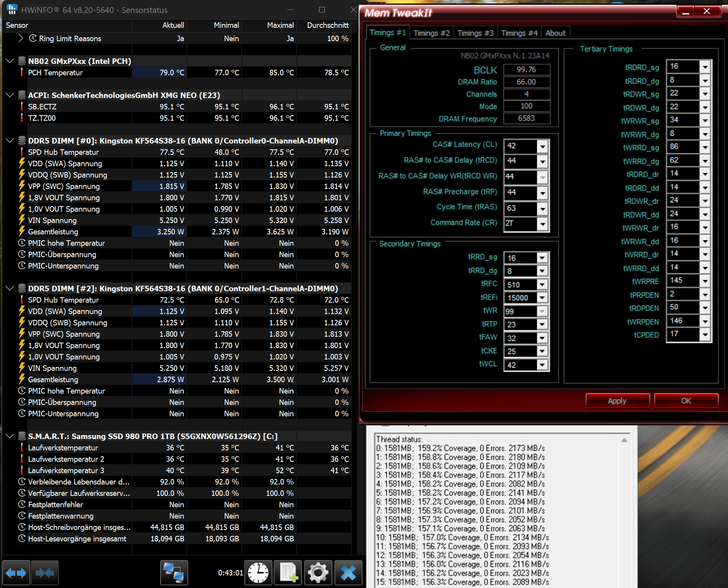
Task: Switch to the Timings #3 tab
Action: coord(475,33)
